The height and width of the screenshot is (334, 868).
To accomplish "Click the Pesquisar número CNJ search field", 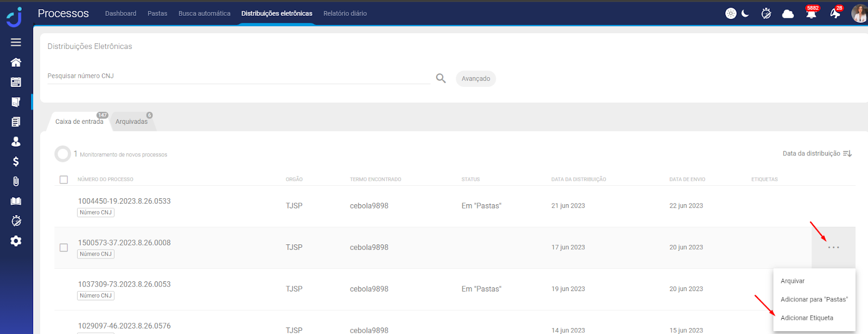I will [x=239, y=76].
